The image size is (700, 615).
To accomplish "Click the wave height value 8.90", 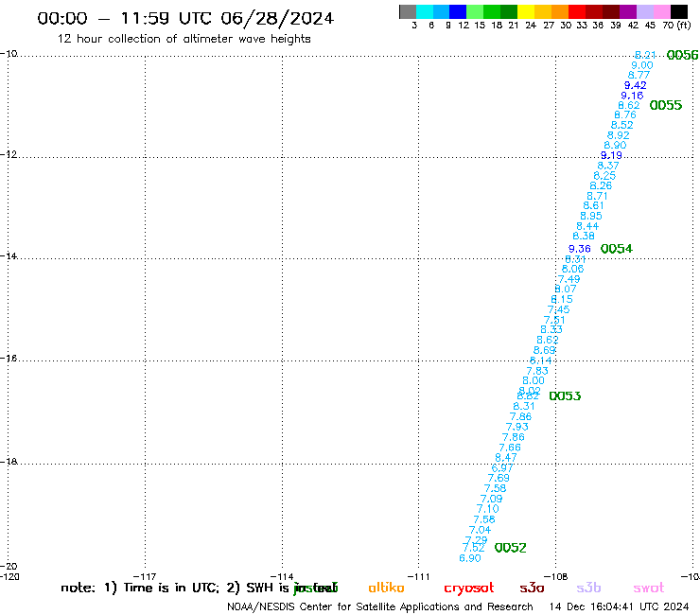I will (x=615, y=145).
